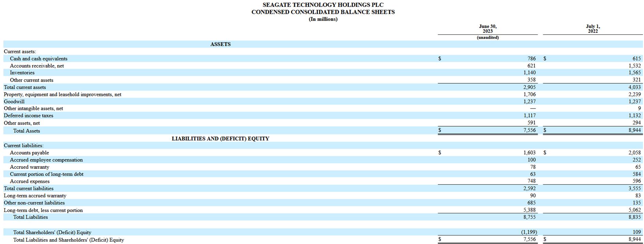Viewport: 644px width, 244px height.
Task: Click 'Cash and cash equivalents' label
Action: tap(38, 59)
